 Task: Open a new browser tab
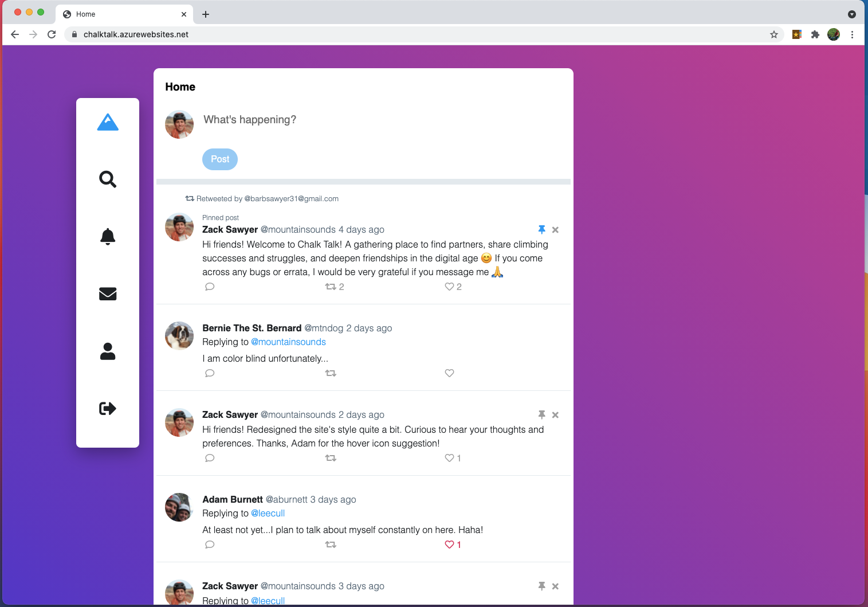(206, 14)
